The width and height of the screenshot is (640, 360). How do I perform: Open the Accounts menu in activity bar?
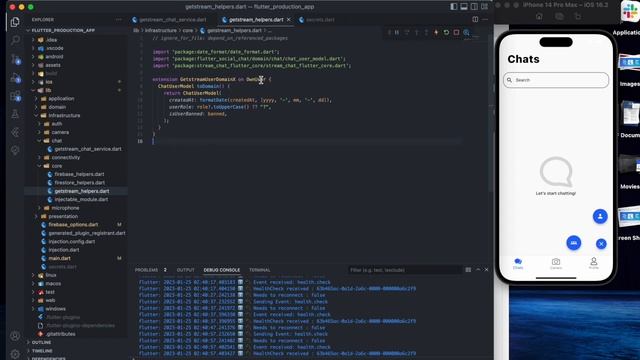pyautogui.click(x=15, y=336)
